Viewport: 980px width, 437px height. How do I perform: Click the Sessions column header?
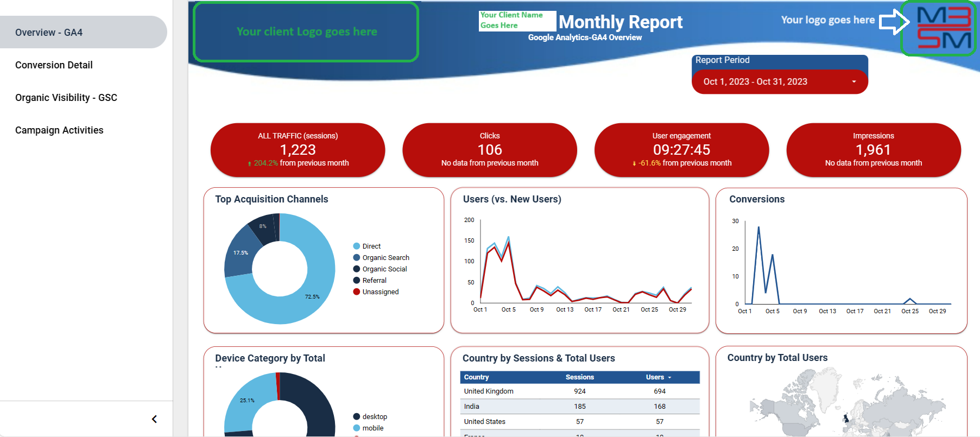(x=579, y=377)
